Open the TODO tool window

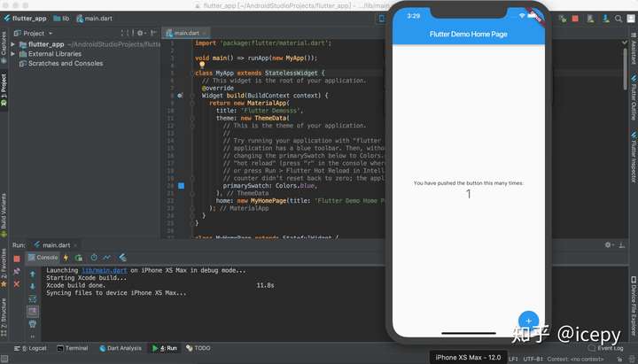click(198, 348)
